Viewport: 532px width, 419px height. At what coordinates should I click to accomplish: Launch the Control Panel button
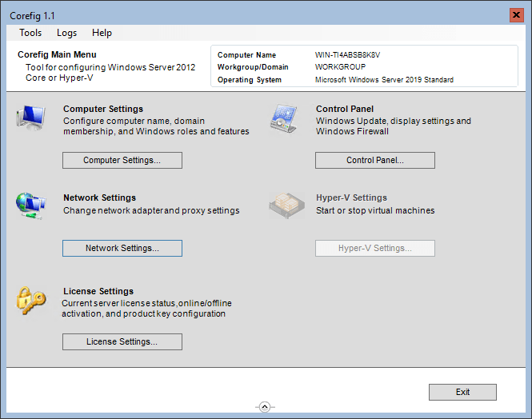coord(375,160)
